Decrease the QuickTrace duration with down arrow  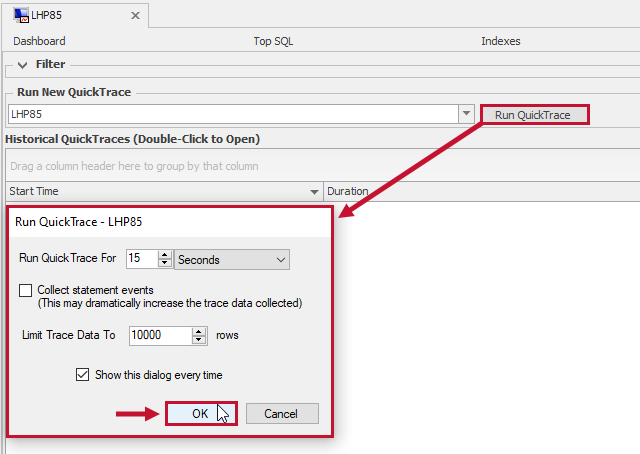164,263
